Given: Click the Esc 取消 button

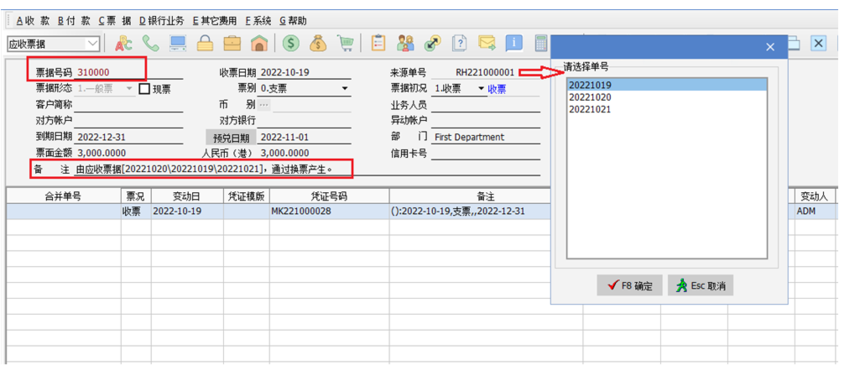Looking at the screenshot, I should click(x=700, y=285).
